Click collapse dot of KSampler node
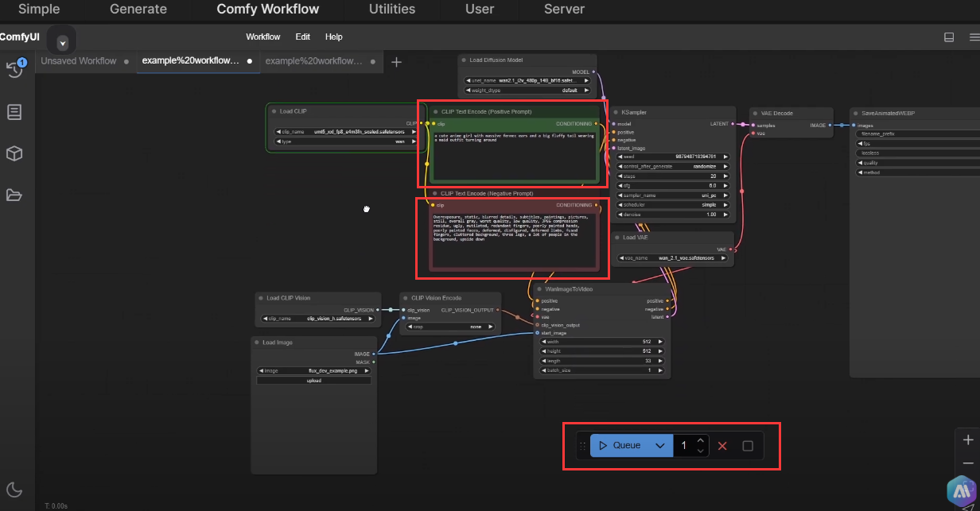 pyautogui.click(x=616, y=113)
